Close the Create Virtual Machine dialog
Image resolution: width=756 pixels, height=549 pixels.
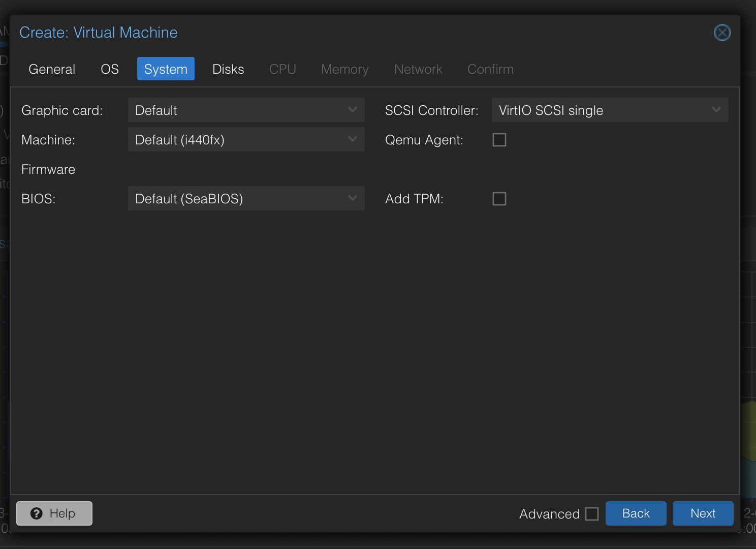pyautogui.click(x=722, y=33)
